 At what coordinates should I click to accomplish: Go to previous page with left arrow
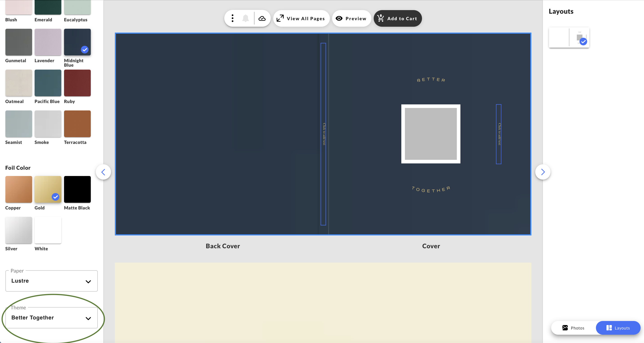tap(103, 172)
